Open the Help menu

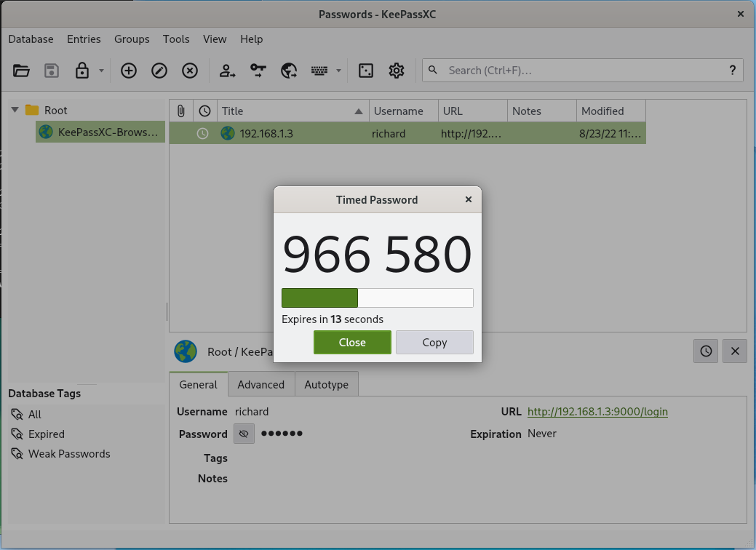click(251, 39)
